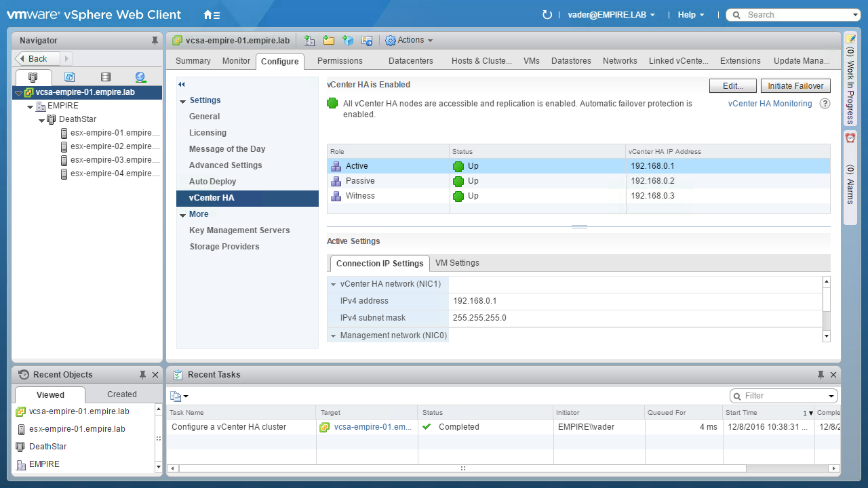Open the Work In Progress side panel
The height and width of the screenshot is (488, 868).
(850, 79)
